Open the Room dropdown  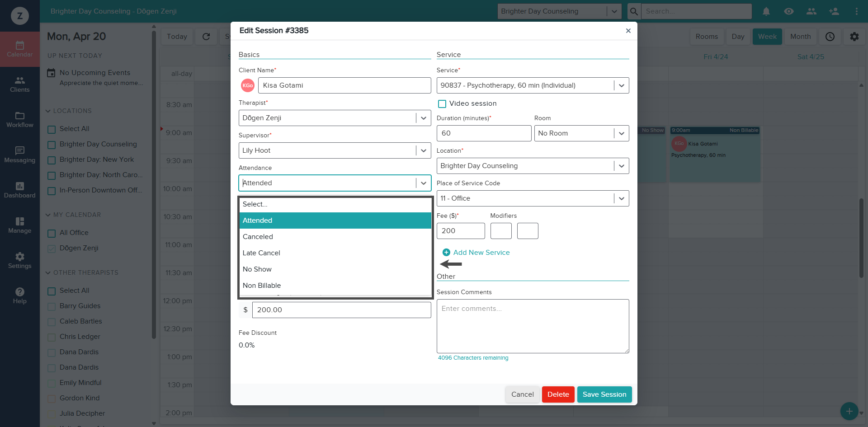pos(581,133)
